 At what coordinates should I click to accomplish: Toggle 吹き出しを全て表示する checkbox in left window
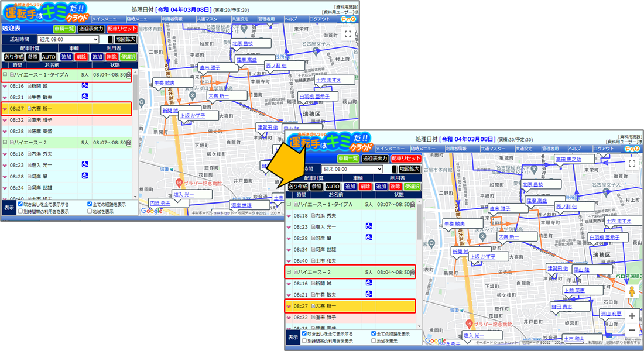pos(20,204)
